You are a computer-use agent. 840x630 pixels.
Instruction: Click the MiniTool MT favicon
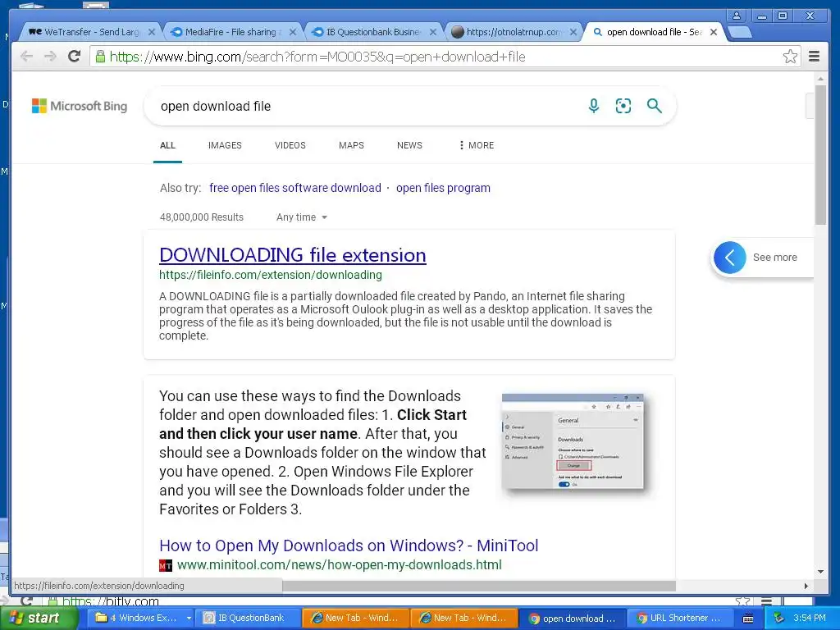click(166, 565)
